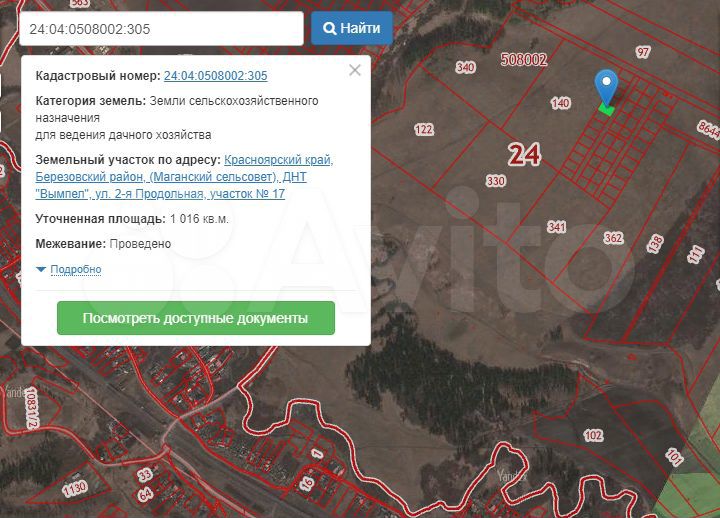
Task: Click parcel label 341 on map
Action: (x=557, y=227)
